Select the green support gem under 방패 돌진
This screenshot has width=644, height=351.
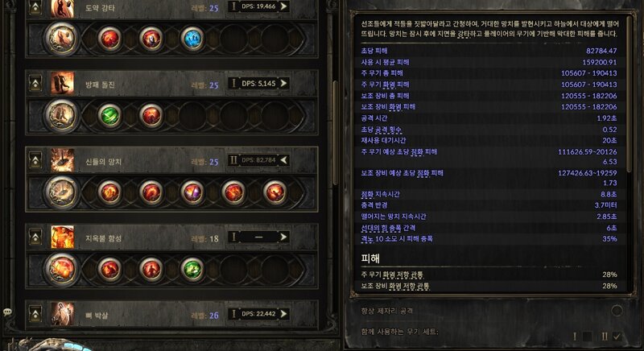coord(109,115)
